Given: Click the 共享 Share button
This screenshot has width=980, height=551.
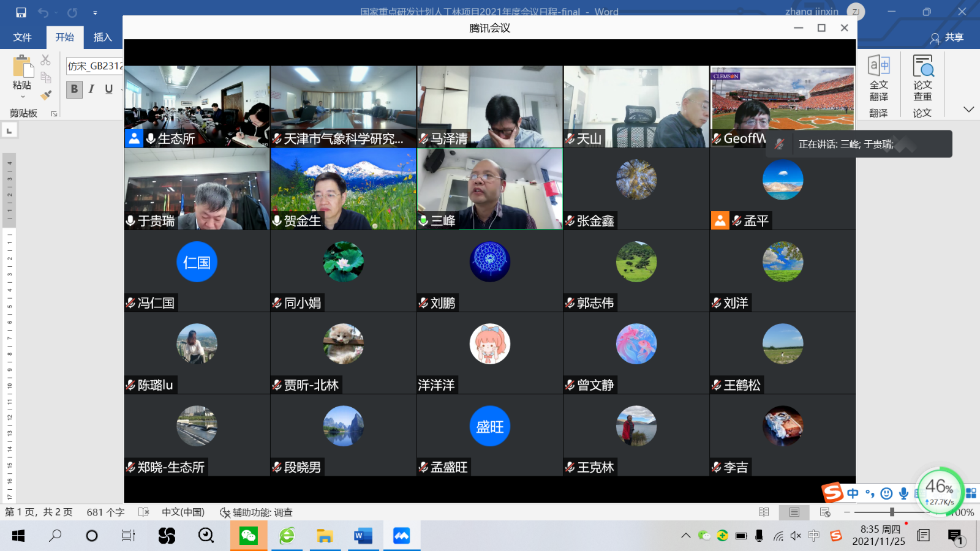Looking at the screenshot, I should (947, 38).
